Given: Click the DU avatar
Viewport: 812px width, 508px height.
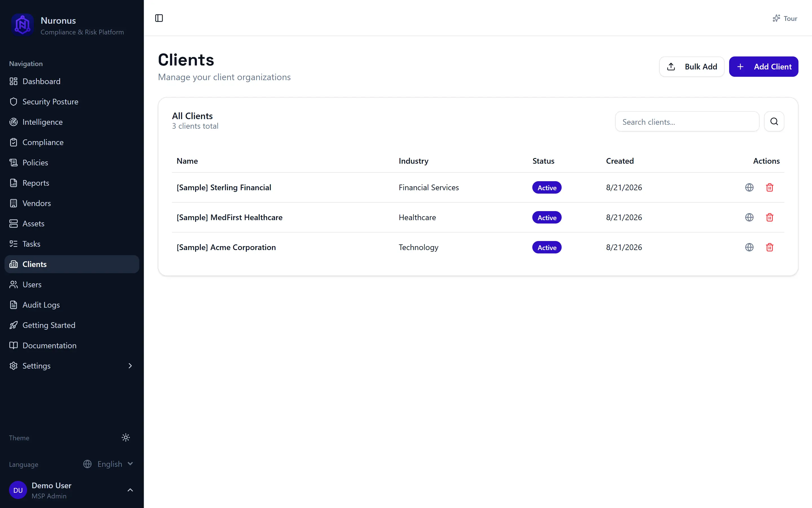Looking at the screenshot, I should [x=18, y=490].
